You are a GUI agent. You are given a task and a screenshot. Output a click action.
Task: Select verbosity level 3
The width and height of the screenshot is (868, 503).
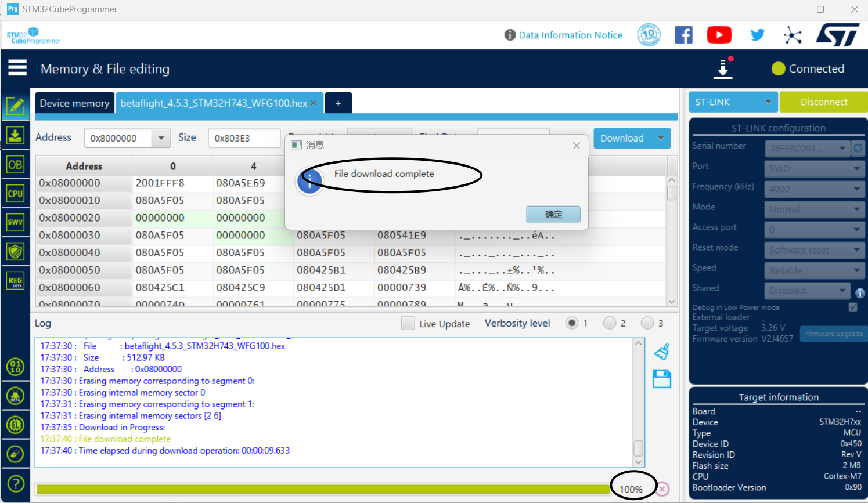[x=647, y=323]
